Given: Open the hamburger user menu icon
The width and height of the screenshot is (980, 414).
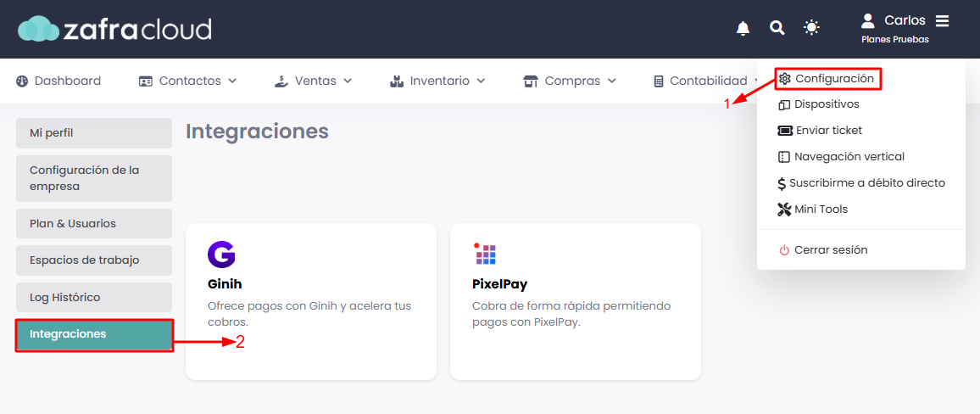Looking at the screenshot, I should [943, 20].
